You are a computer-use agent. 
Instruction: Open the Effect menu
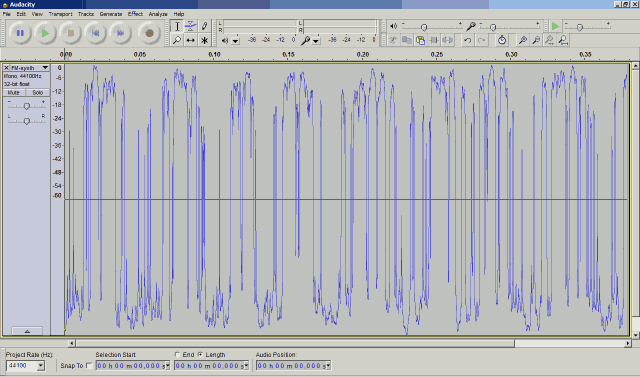(135, 14)
